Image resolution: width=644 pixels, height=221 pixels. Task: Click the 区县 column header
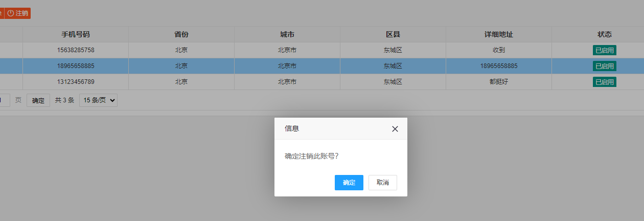[x=393, y=34]
